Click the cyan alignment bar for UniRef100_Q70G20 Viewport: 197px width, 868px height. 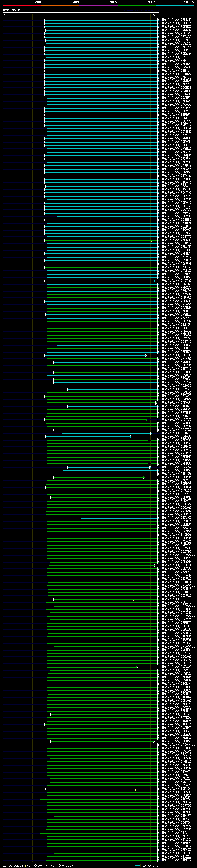103,101
